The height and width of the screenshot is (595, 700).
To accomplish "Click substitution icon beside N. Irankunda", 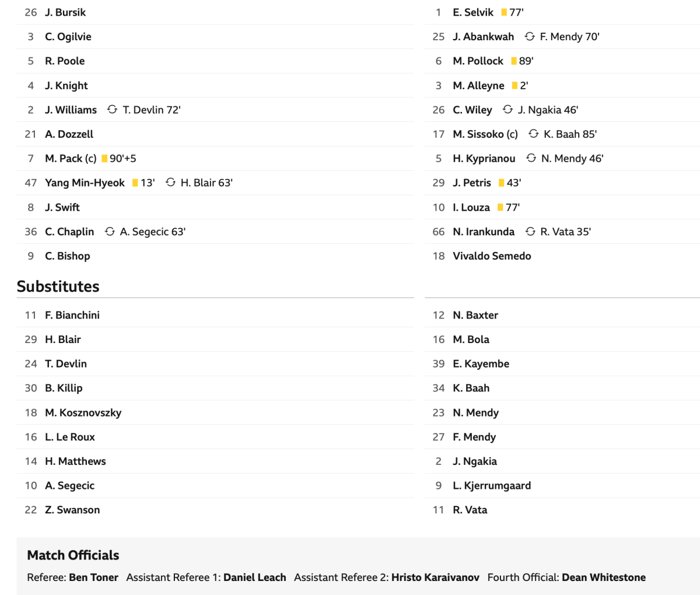I will (x=530, y=232).
